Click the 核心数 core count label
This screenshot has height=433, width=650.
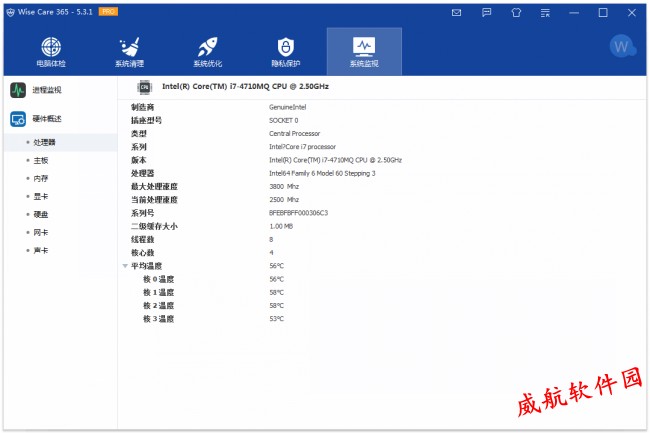143,253
